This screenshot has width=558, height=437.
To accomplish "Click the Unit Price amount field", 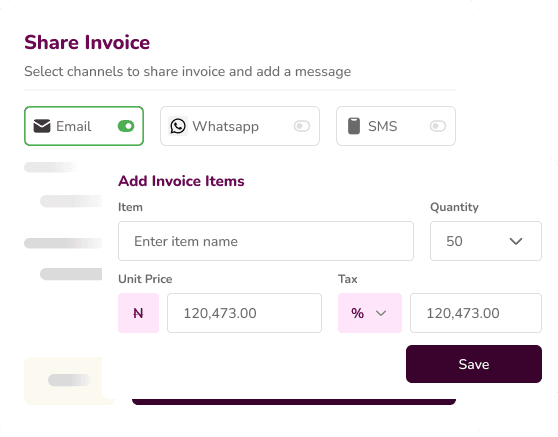I will point(244,313).
